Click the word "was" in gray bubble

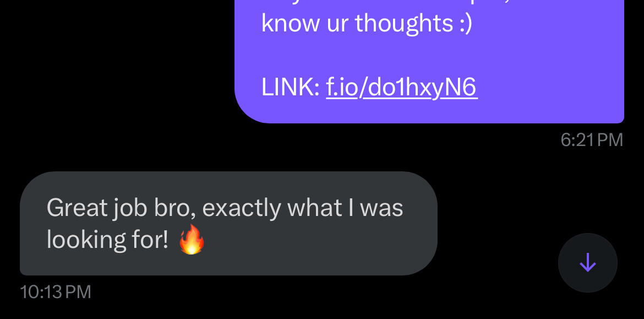[x=381, y=208]
